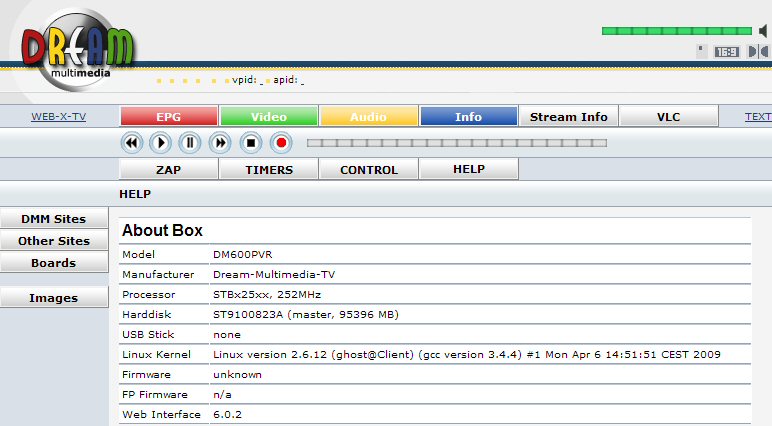Open Other Sites in the sidebar
This screenshot has width=772, height=426.
(x=54, y=241)
